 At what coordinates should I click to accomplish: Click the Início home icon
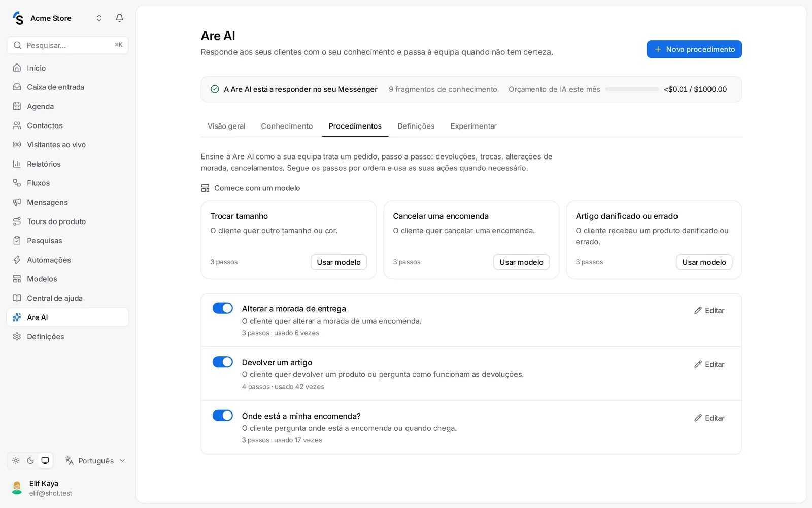17,68
